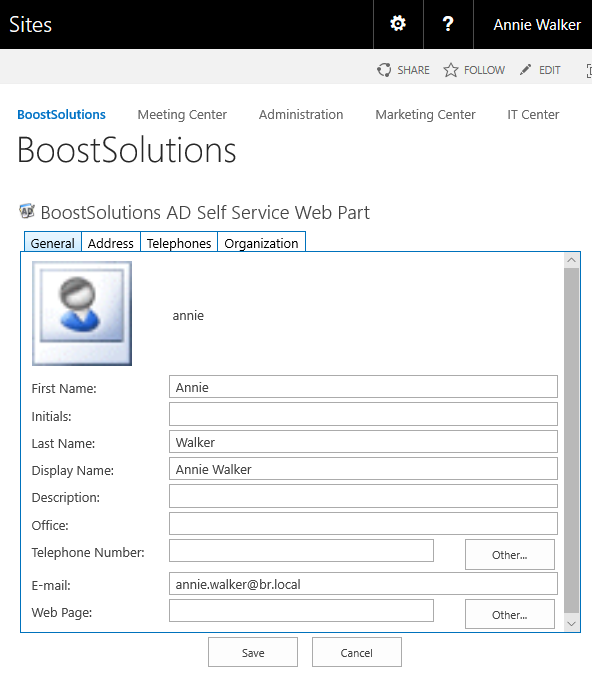Click the Save button

tap(253, 652)
